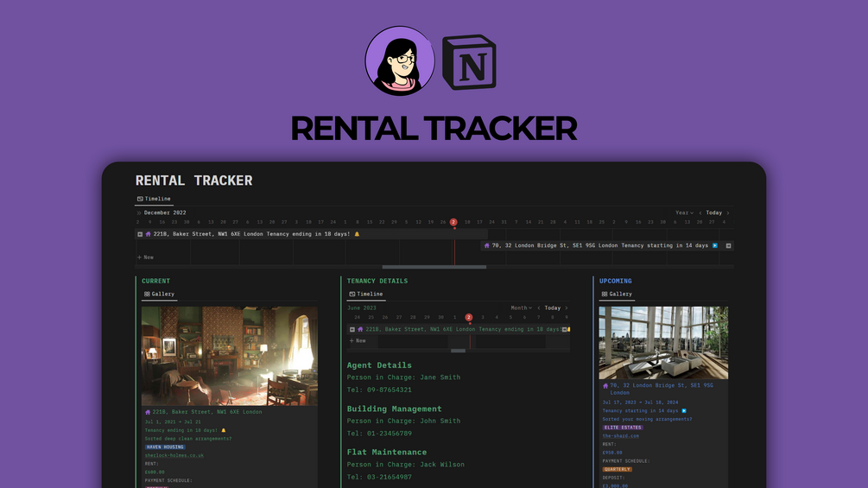This screenshot has height=488, width=868.
Task: Click house icon beside 221B Baker Street main timeline bar
Action: (x=148, y=234)
